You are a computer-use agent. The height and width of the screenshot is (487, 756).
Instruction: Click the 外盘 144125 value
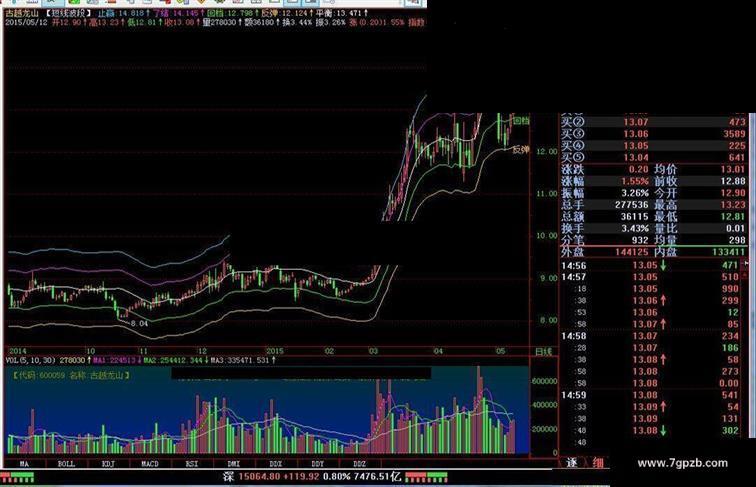[x=632, y=252]
